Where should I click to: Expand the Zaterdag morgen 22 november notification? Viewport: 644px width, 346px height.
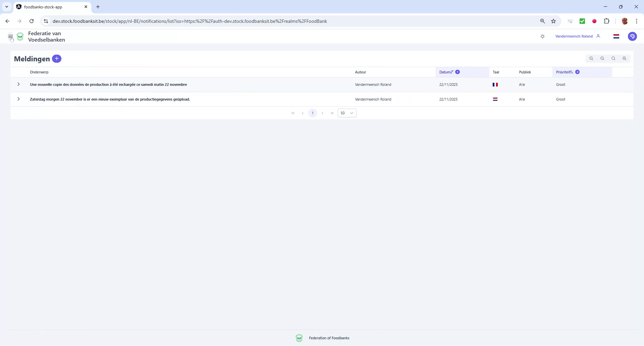pos(18,99)
